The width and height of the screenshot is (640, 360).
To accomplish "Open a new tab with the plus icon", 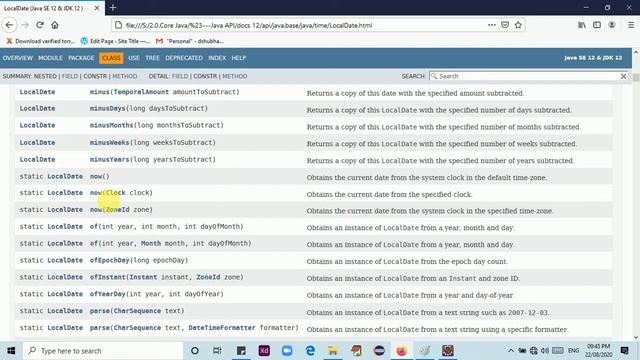I will pos(113,7).
